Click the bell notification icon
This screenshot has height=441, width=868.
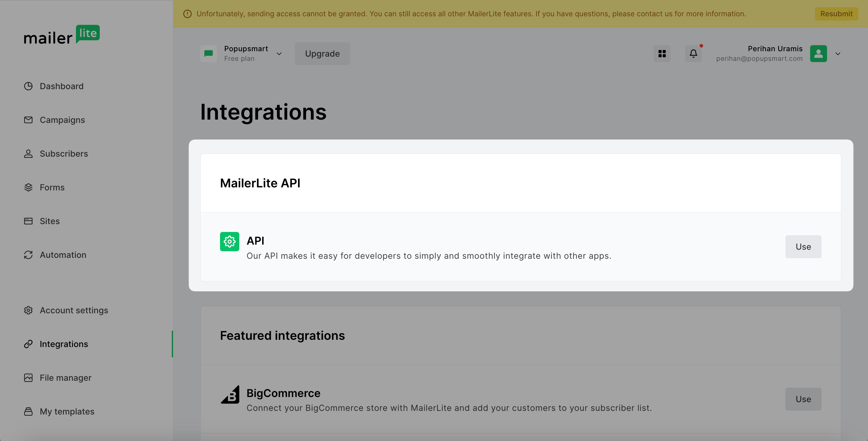(x=693, y=53)
